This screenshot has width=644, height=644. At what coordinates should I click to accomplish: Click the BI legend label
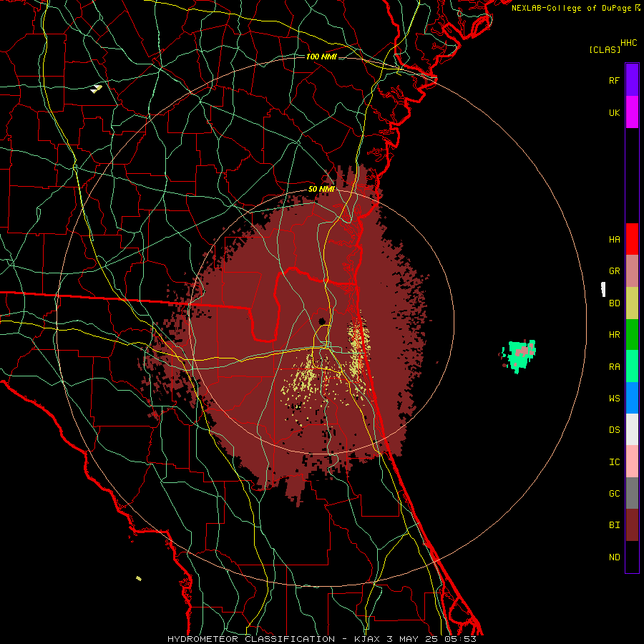pyautogui.click(x=614, y=525)
